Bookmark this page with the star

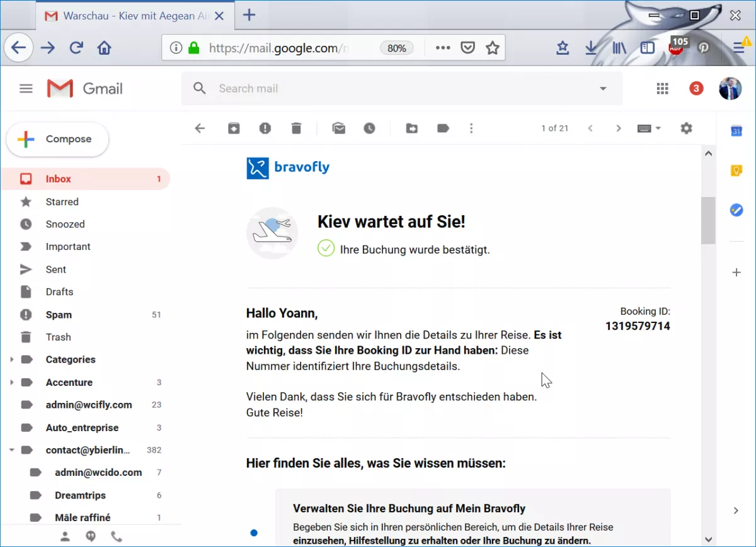(493, 48)
